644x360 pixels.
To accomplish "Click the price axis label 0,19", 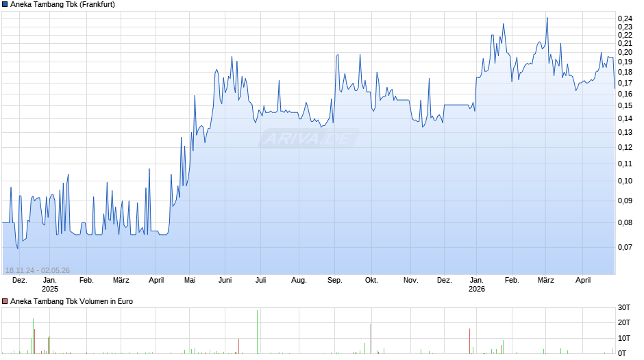I will (x=625, y=62).
